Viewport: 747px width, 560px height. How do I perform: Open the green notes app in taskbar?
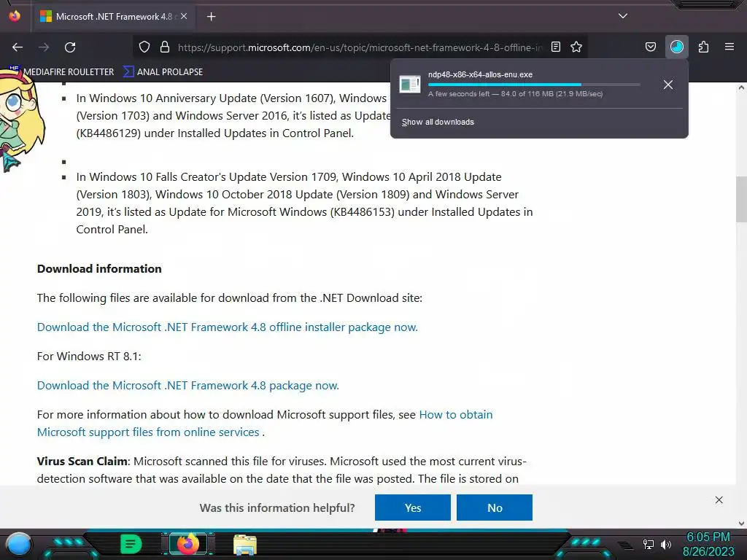pyautogui.click(x=131, y=544)
